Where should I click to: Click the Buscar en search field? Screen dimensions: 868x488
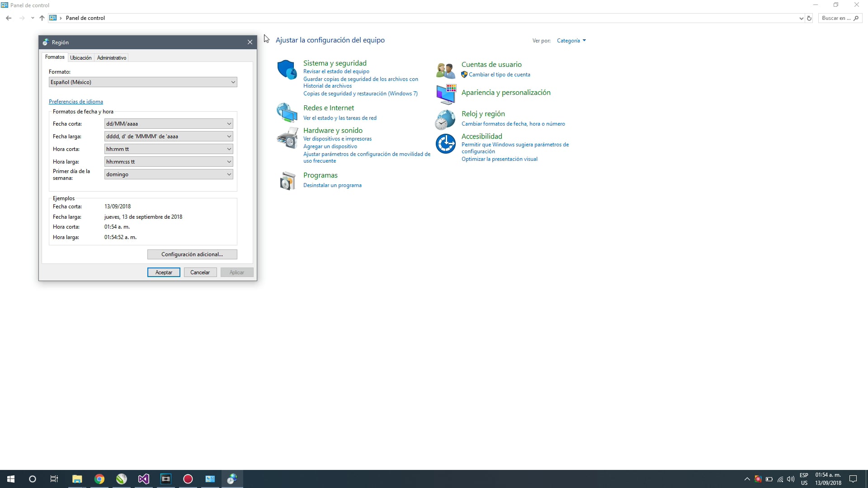(836, 18)
